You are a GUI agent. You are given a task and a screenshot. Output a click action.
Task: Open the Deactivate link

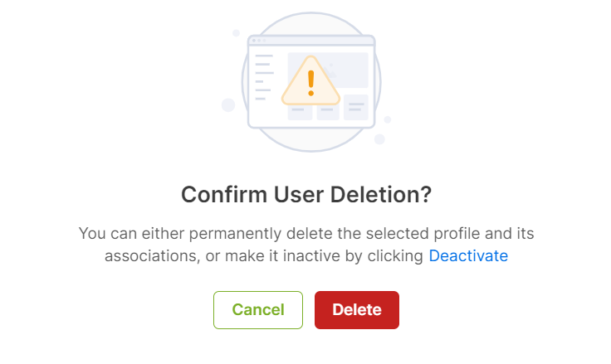468,255
